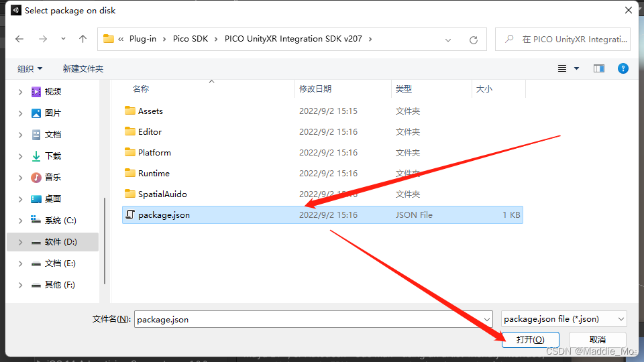The width and height of the screenshot is (644, 362).
Task: Expand the 视频 tree node
Action: [20, 92]
